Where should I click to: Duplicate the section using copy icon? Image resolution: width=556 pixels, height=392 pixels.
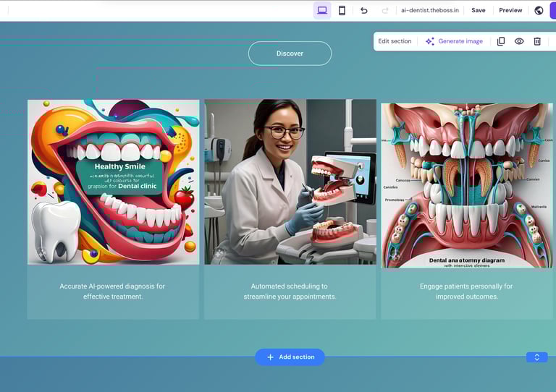501,41
